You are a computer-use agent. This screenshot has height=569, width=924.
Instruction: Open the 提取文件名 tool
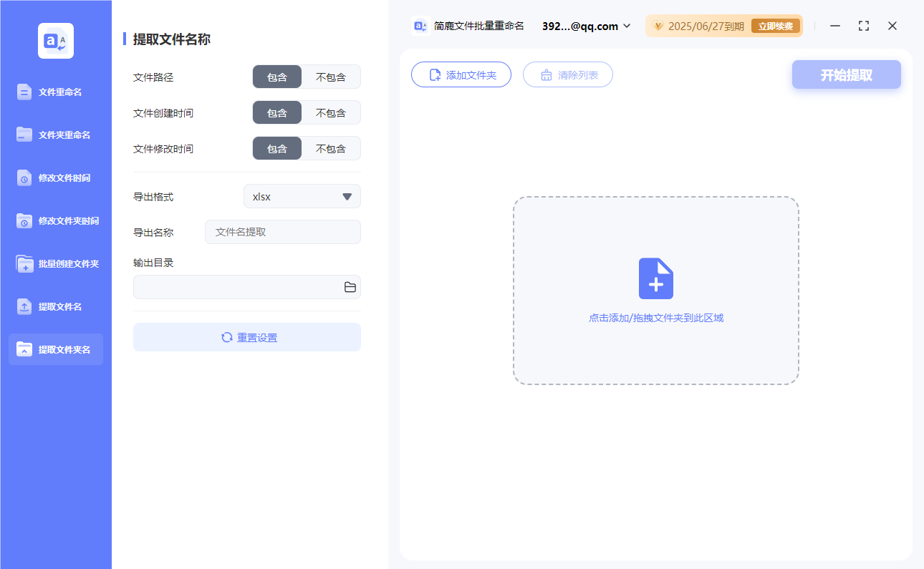(x=55, y=306)
